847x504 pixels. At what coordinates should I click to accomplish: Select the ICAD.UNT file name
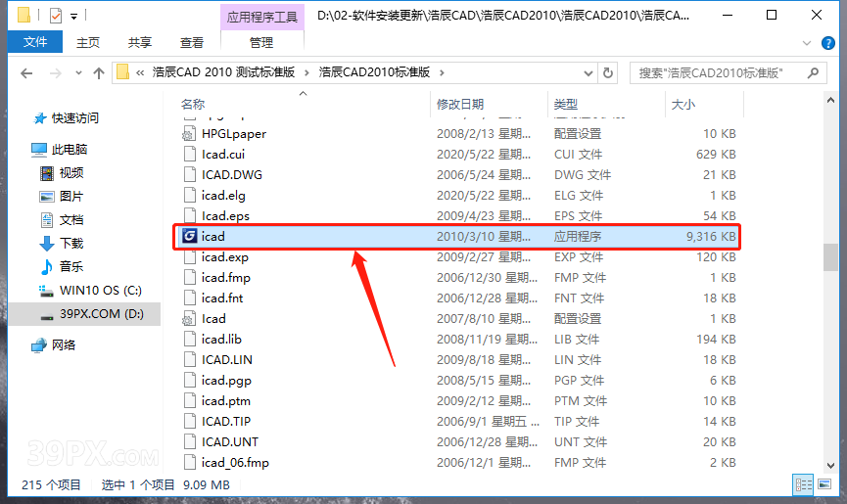(x=230, y=442)
